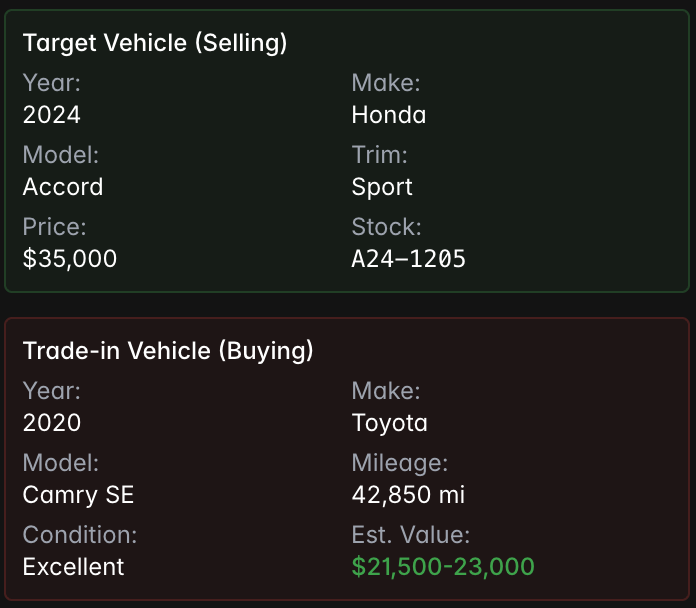Select the target vehicle year 2024
The height and width of the screenshot is (608, 696).
click(52, 115)
